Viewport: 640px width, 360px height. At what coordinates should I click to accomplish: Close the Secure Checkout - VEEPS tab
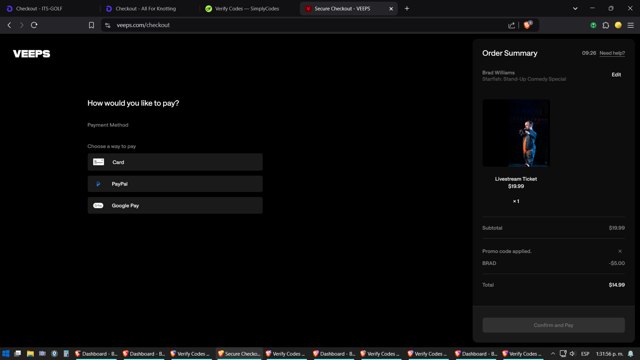click(391, 9)
